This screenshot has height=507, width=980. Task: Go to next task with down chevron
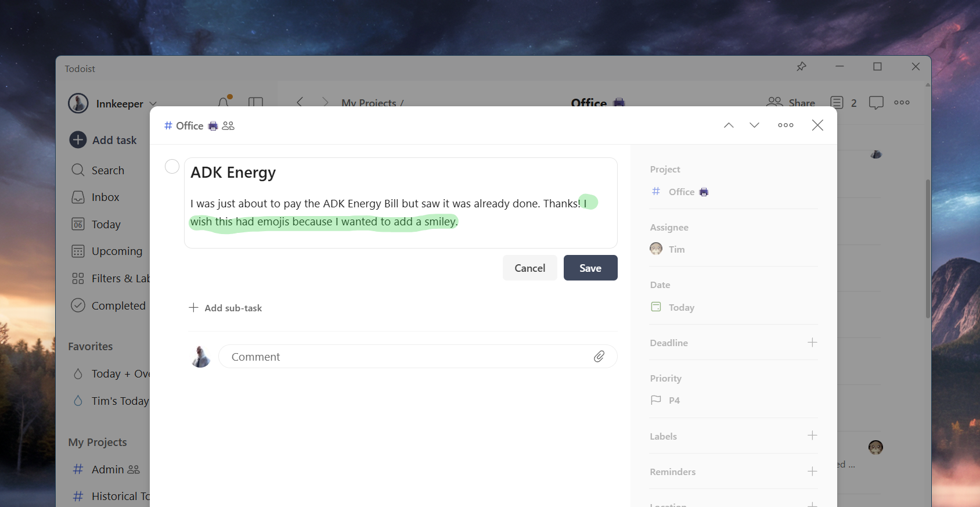click(x=754, y=125)
